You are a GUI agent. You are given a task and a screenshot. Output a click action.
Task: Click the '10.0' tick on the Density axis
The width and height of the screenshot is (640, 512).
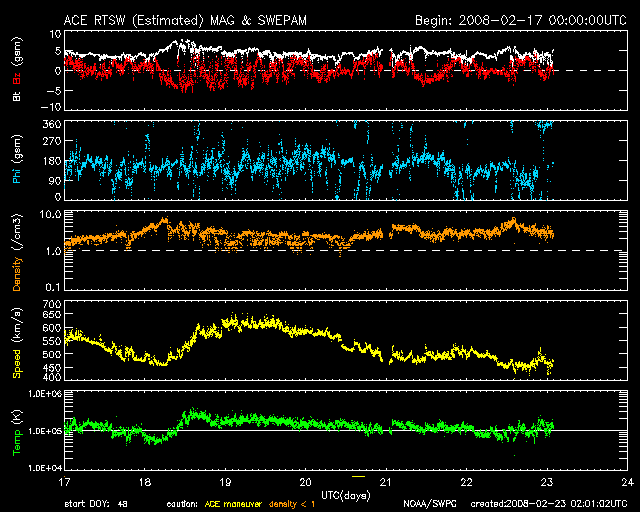pyautogui.click(x=50, y=214)
